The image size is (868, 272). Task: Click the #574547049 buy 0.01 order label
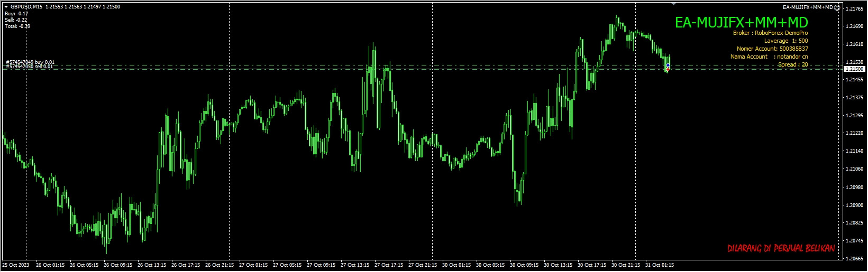coord(30,62)
